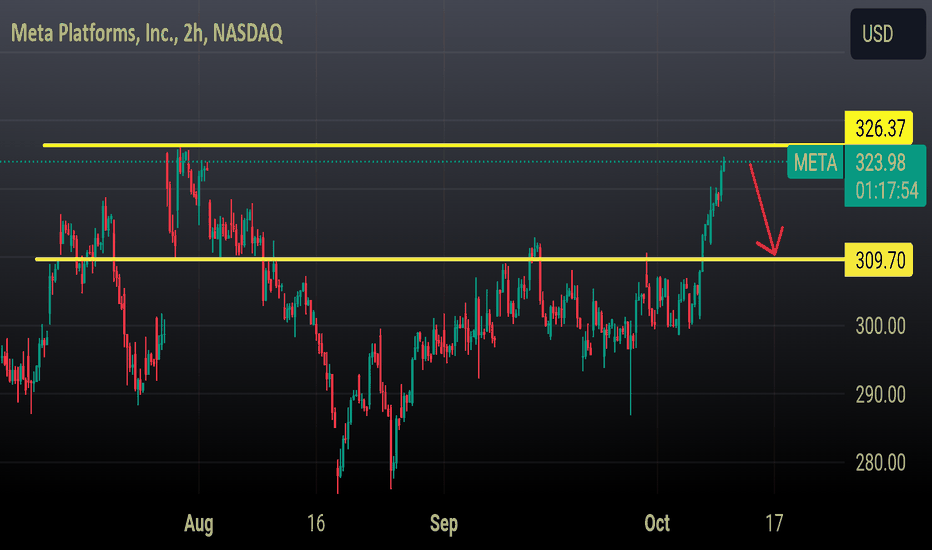Select the lower yellow horizontal support line

[440, 259]
